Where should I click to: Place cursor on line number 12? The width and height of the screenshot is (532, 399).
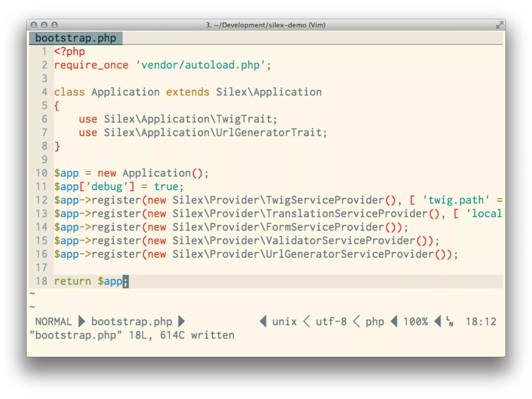coord(42,200)
